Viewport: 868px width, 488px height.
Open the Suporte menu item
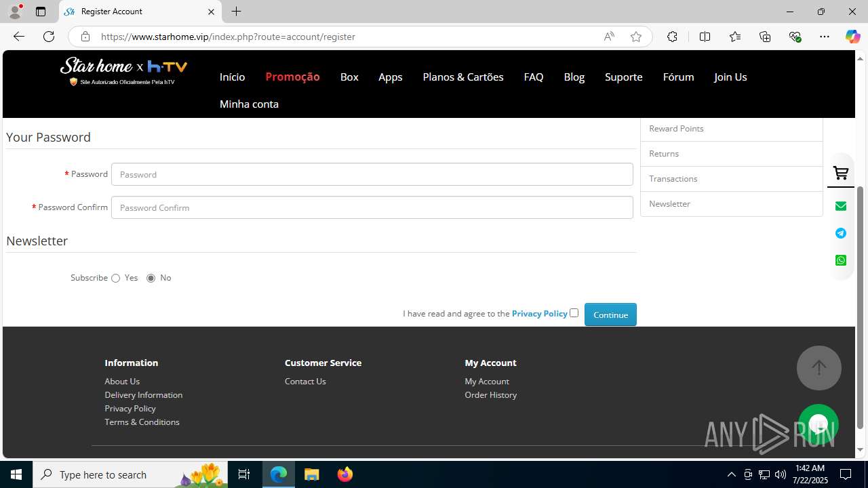tap(624, 77)
